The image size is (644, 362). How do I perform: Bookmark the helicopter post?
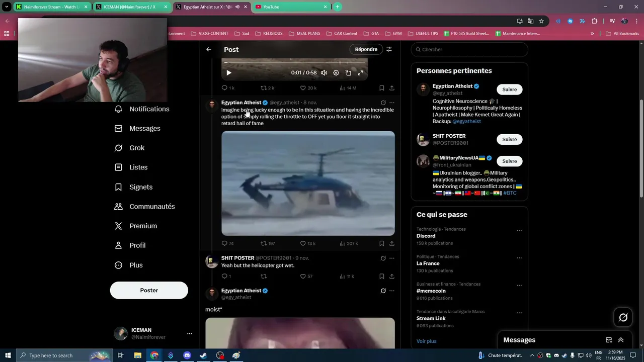382,243
